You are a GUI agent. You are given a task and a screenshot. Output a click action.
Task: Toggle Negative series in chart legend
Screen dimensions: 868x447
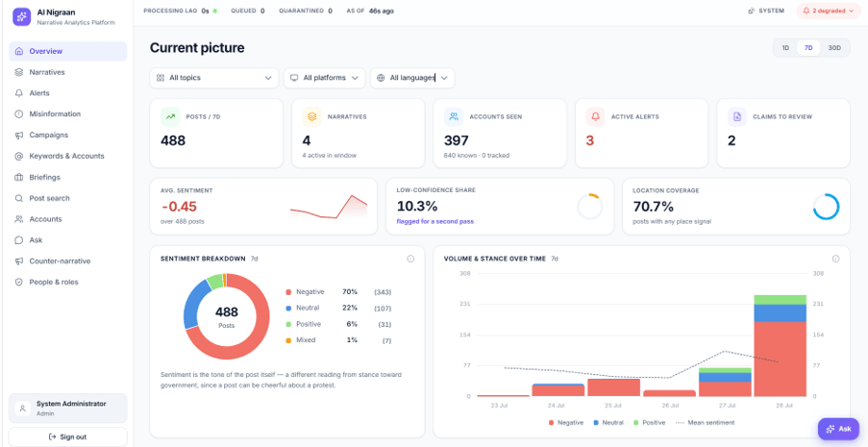(566, 423)
